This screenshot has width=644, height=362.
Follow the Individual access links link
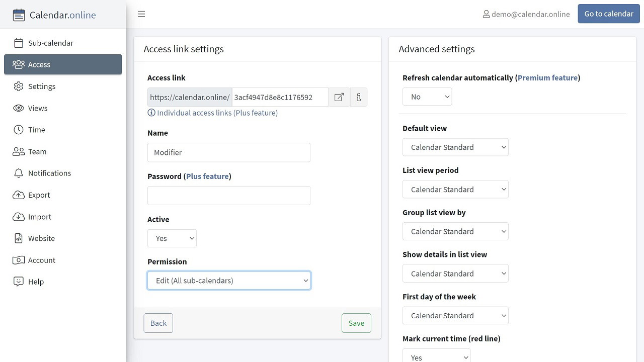(217, 113)
